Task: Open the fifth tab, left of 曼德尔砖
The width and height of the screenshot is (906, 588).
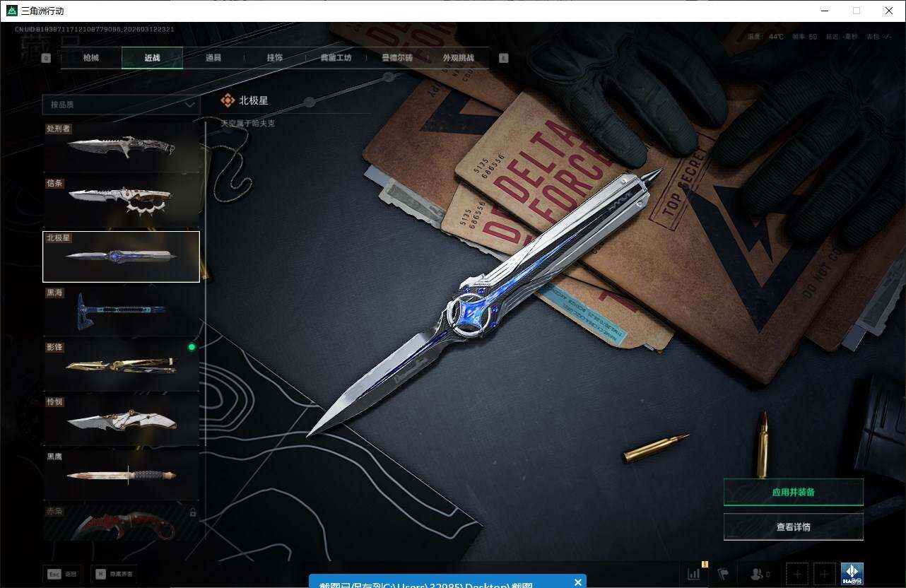Action: 336,58
